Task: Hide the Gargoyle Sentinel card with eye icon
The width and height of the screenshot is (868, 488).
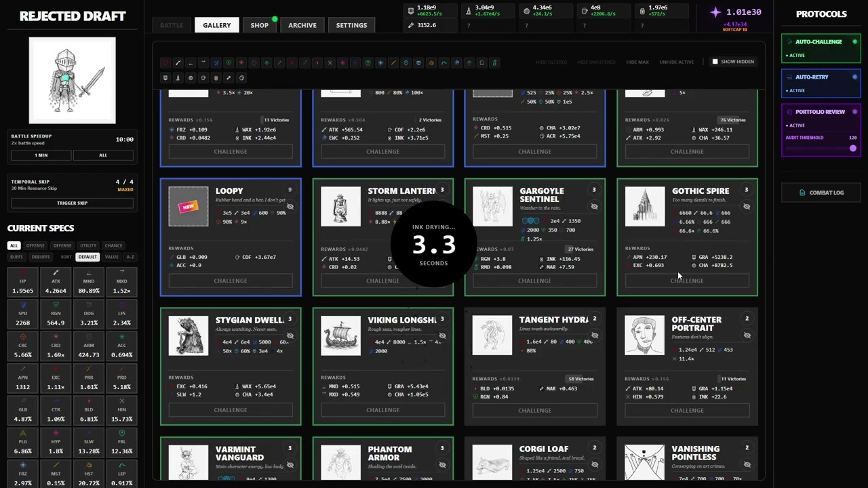Action: [595, 207]
